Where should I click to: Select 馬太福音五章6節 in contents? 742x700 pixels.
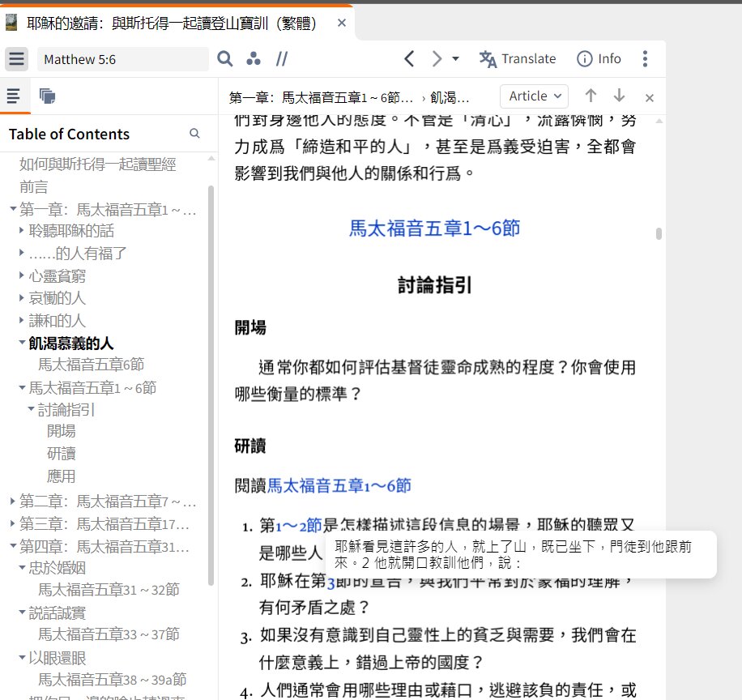[x=91, y=365]
